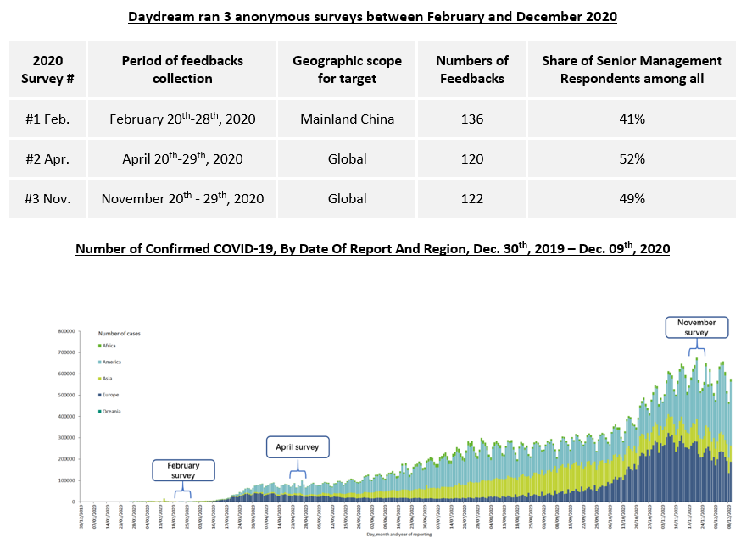Click the feedback count '120'
The image size is (752, 560).
pos(472,158)
